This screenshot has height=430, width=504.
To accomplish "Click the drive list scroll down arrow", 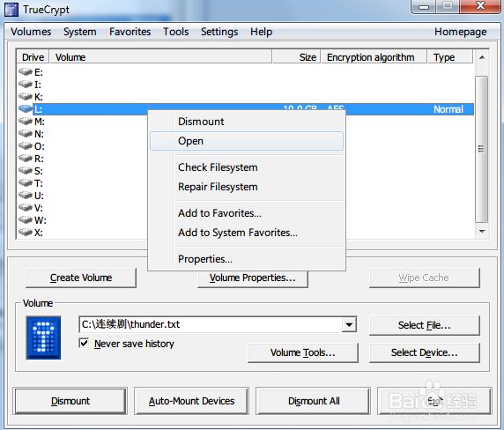I will point(482,232).
